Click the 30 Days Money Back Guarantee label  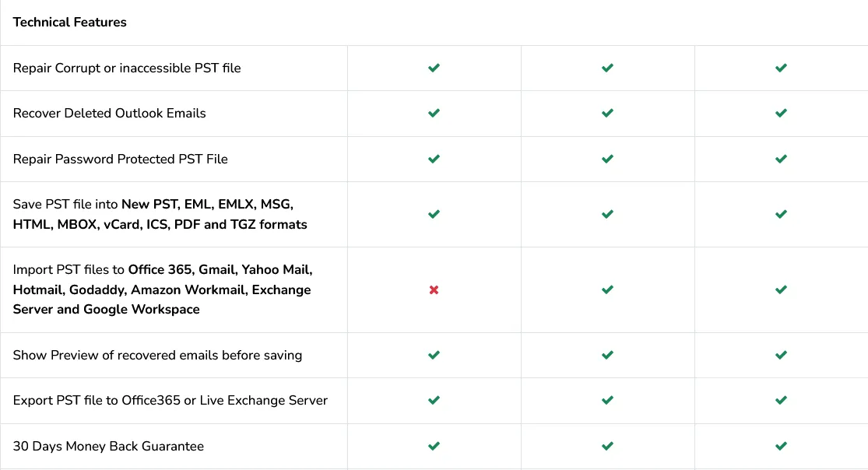click(x=108, y=446)
